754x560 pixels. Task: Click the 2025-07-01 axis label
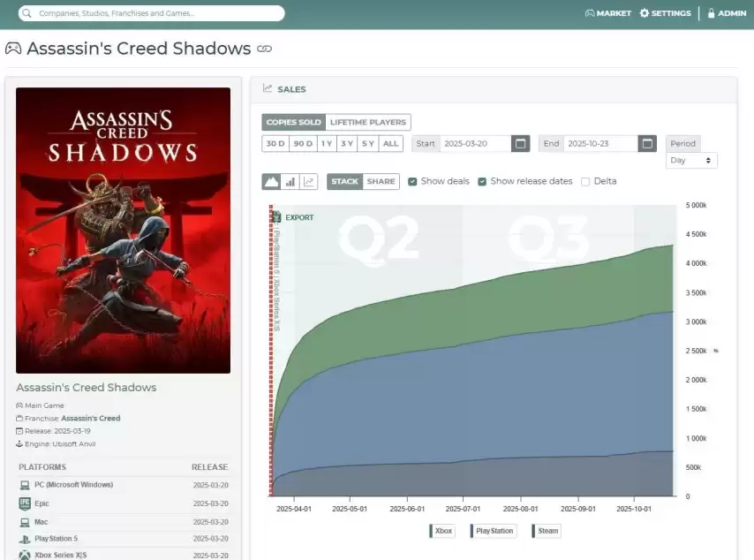(x=463, y=509)
